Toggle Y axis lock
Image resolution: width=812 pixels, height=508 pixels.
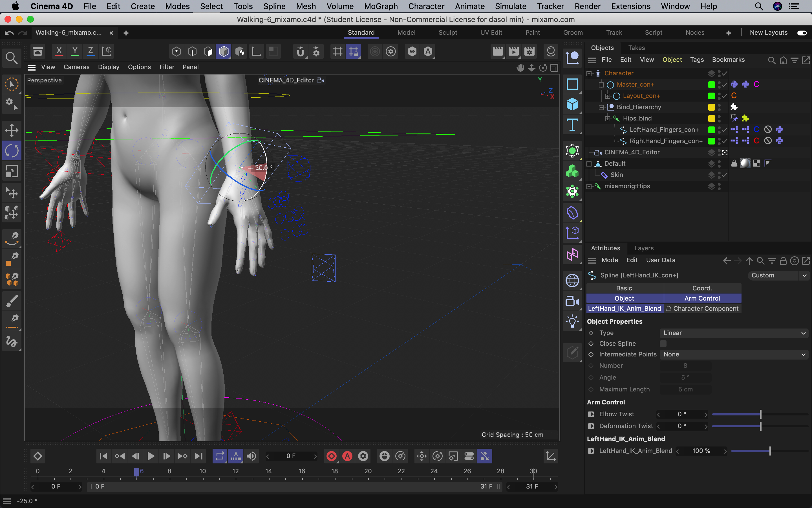click(75, 51)
